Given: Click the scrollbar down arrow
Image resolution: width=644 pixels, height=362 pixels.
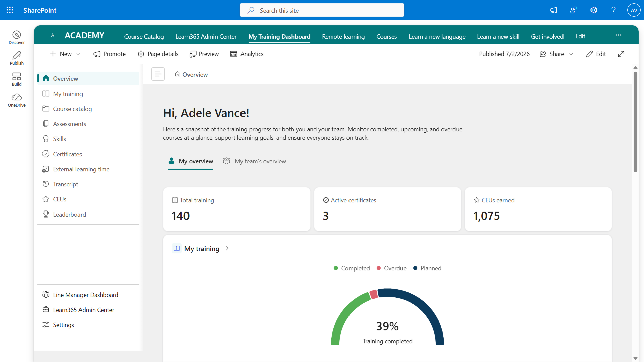Looking at the screenshot, I should 635,358.
